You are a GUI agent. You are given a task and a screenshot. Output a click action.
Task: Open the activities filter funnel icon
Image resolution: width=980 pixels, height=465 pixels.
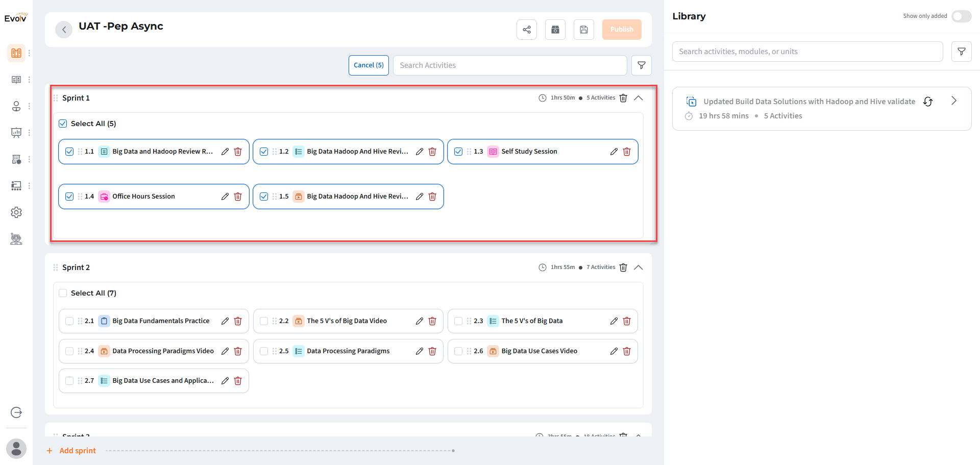coord(642,65)
